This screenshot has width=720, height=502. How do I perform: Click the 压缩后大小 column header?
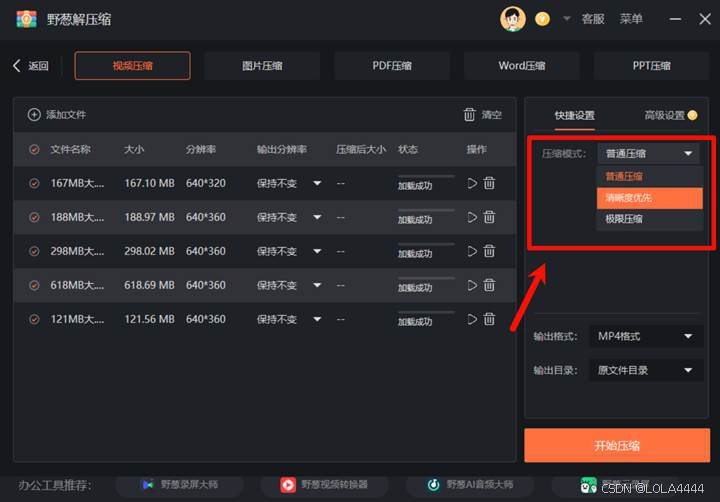pos(360,149)
